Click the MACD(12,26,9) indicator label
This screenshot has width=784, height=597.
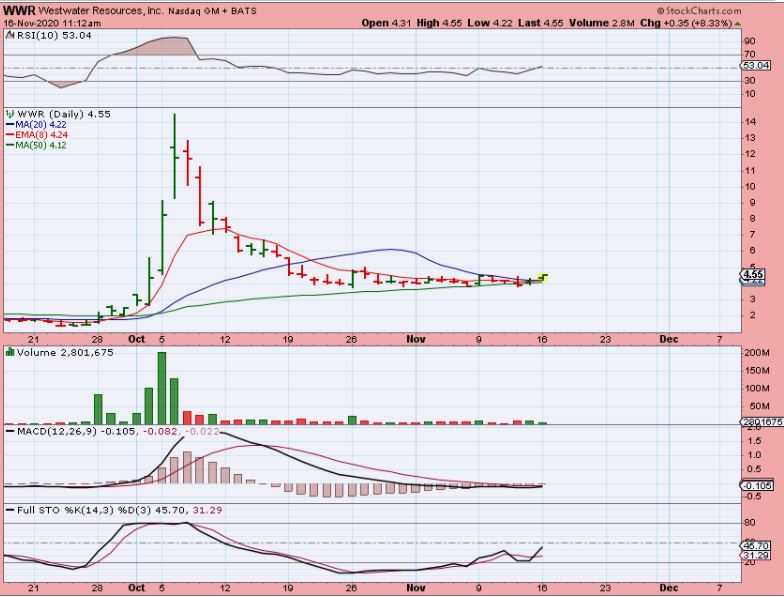[56, 431]
